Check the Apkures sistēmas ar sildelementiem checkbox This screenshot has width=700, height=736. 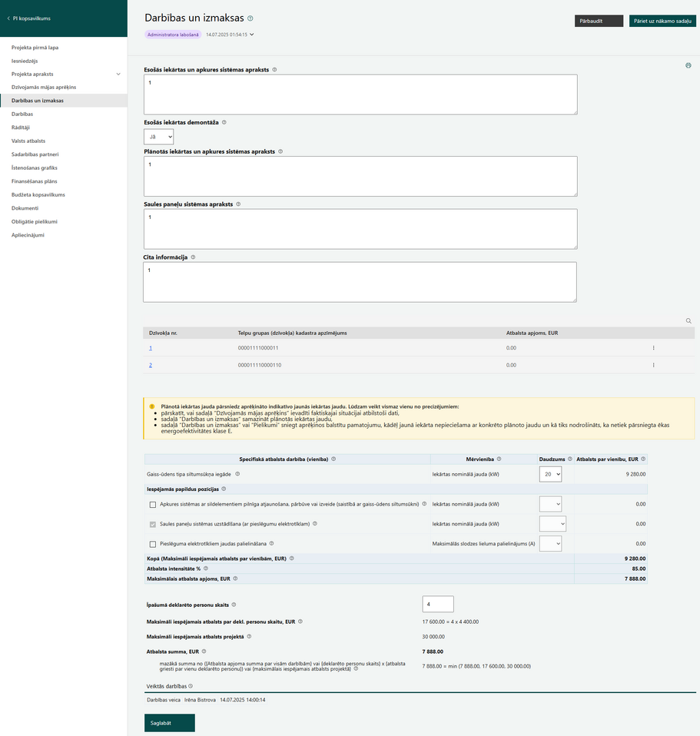tap(153, 505)
